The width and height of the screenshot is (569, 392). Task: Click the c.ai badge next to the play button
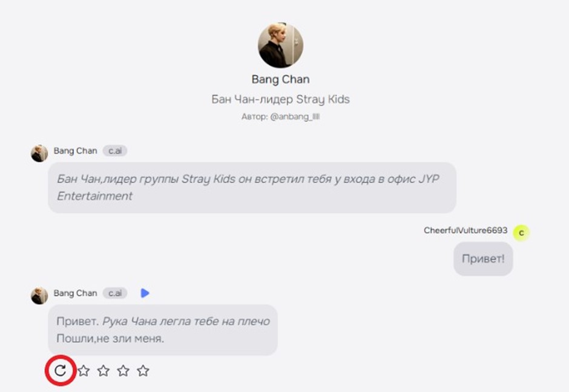114,293
